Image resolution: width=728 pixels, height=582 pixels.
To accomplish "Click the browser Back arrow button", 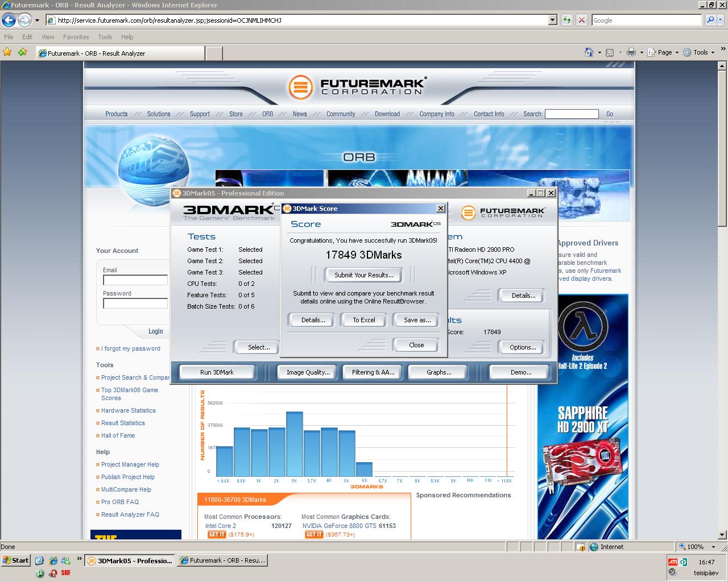I will 9,20.
